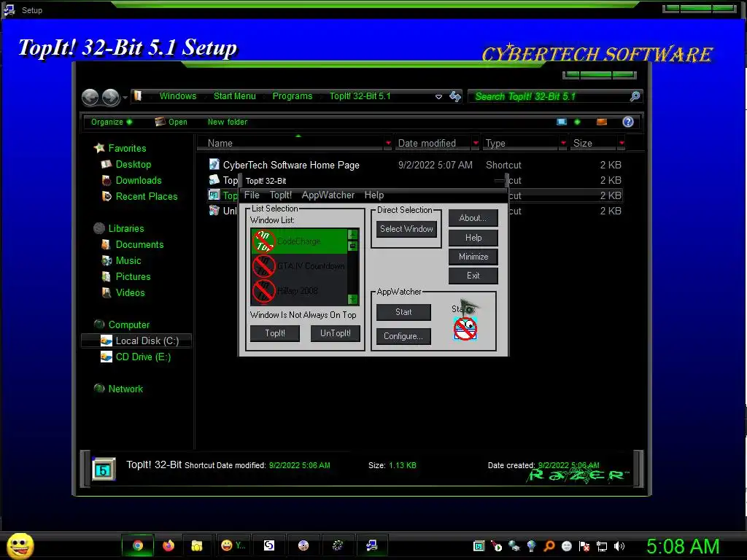Click the Exit button

(x=473, y=276)
